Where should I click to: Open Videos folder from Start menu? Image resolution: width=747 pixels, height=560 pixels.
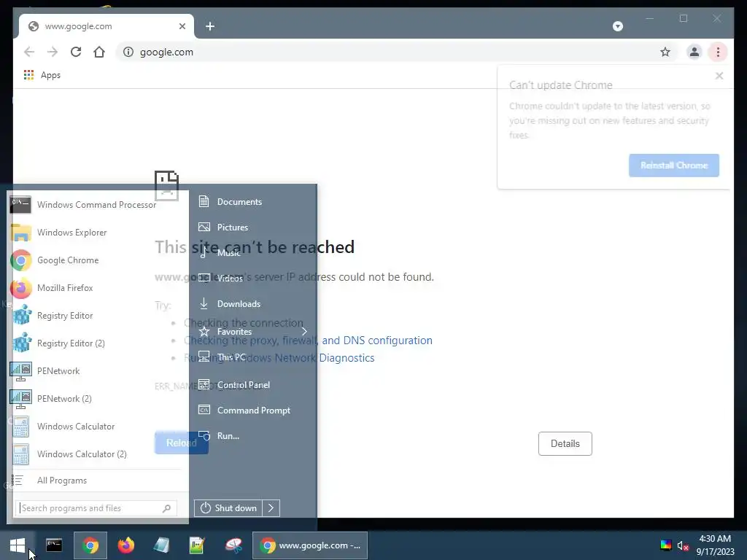coord(253,278)
